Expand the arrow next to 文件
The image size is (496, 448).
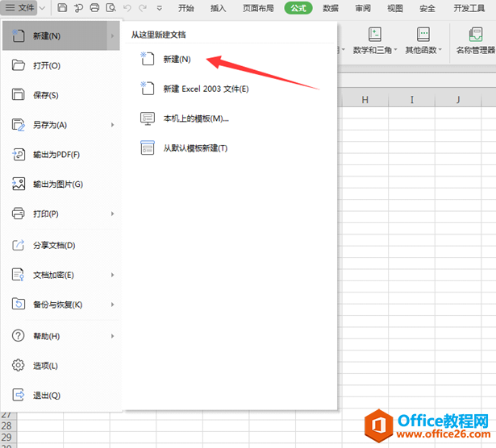click(43, 8)
